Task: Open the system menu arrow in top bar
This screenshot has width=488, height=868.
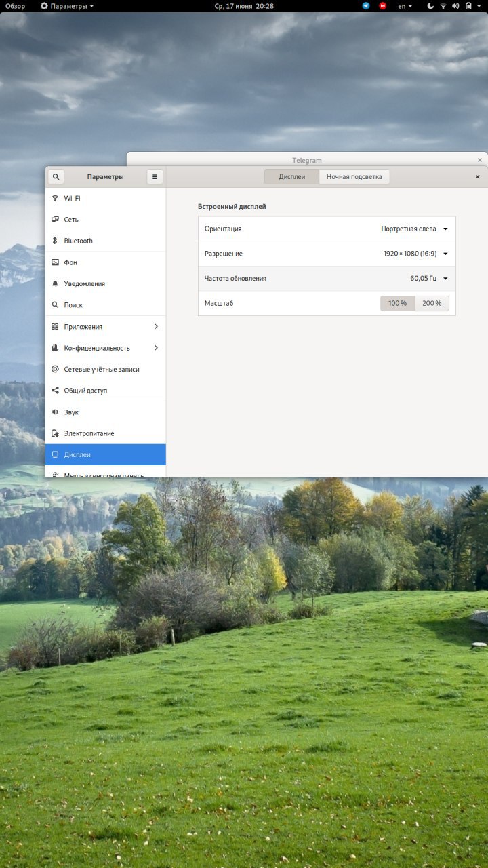Action: pos(480,5)
